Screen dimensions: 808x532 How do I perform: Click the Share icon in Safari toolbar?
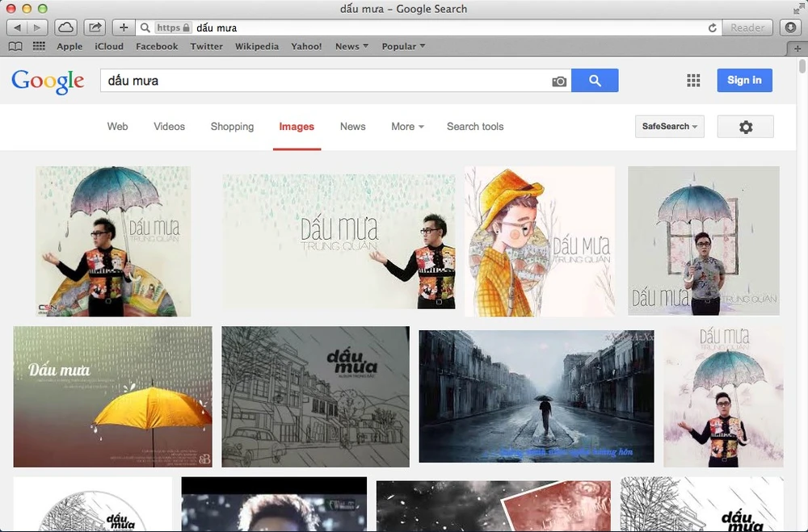[95, 27]
